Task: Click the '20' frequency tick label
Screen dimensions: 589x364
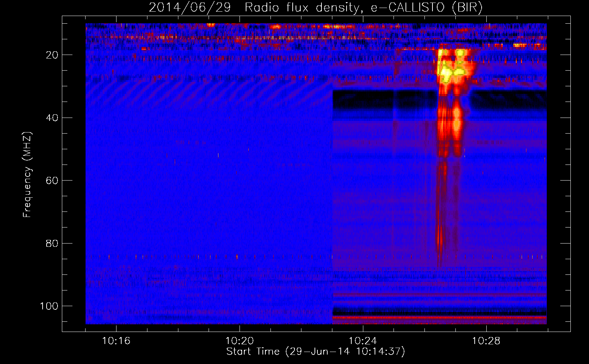Action: (52, 55)
